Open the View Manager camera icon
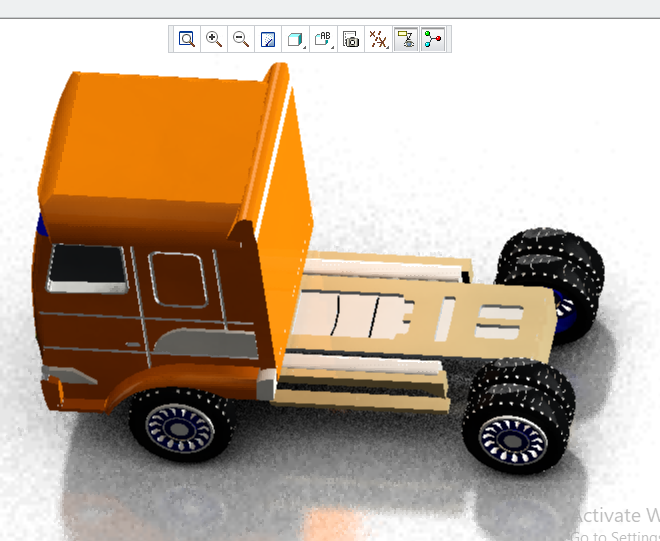This screenshot has width=660, height=541. 351,39
